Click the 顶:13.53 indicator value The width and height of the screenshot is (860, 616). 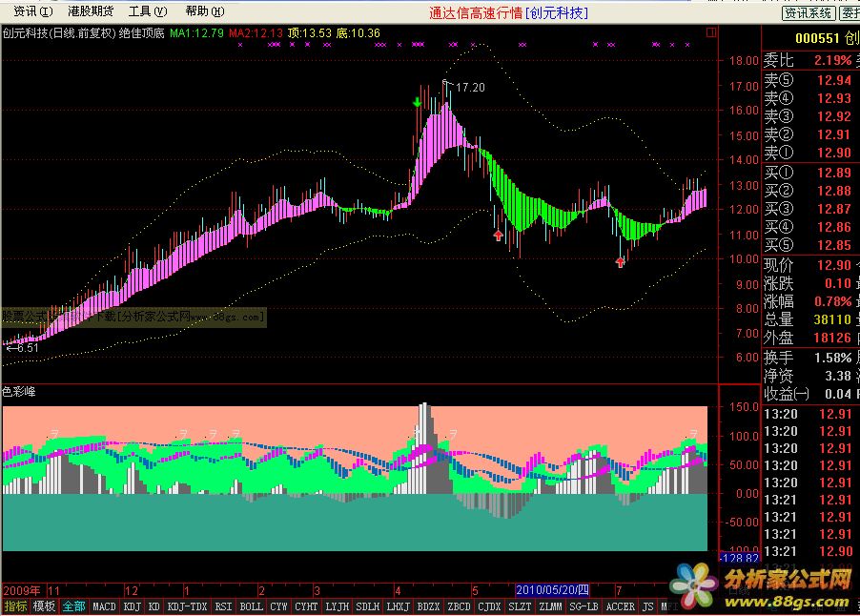coord(310,33)
